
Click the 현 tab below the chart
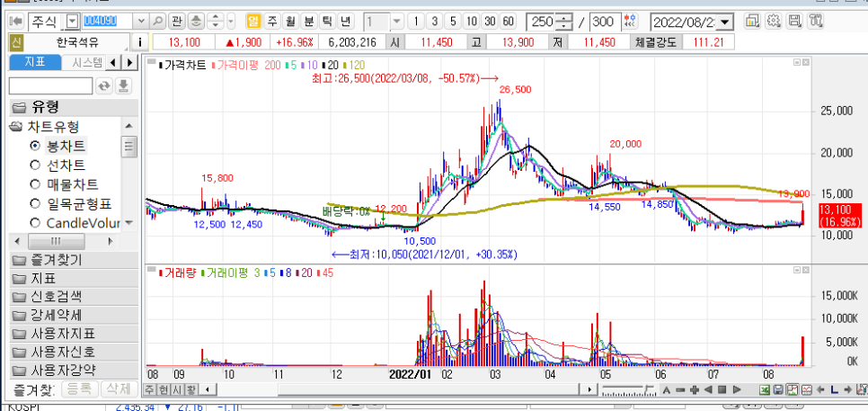point(163,389)
